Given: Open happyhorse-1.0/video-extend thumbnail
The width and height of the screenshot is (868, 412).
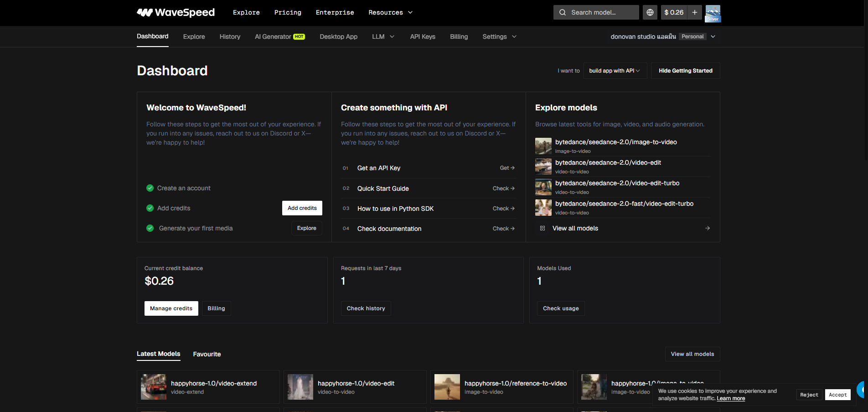Looking at the screenshot, I should tap(154, 387).
